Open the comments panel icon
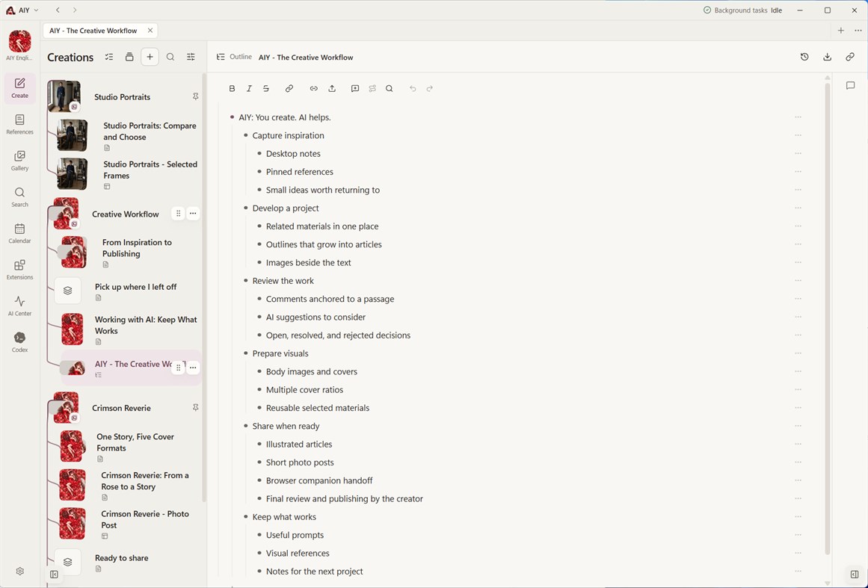The image size is (868, 588). [x=851, y=86]
